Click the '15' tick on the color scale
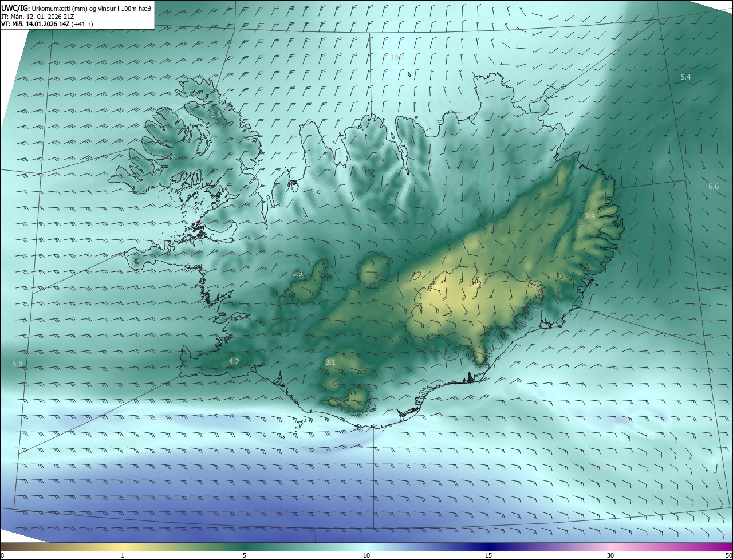The width and height of the screenshot is (733, 560). coord(488,555)
